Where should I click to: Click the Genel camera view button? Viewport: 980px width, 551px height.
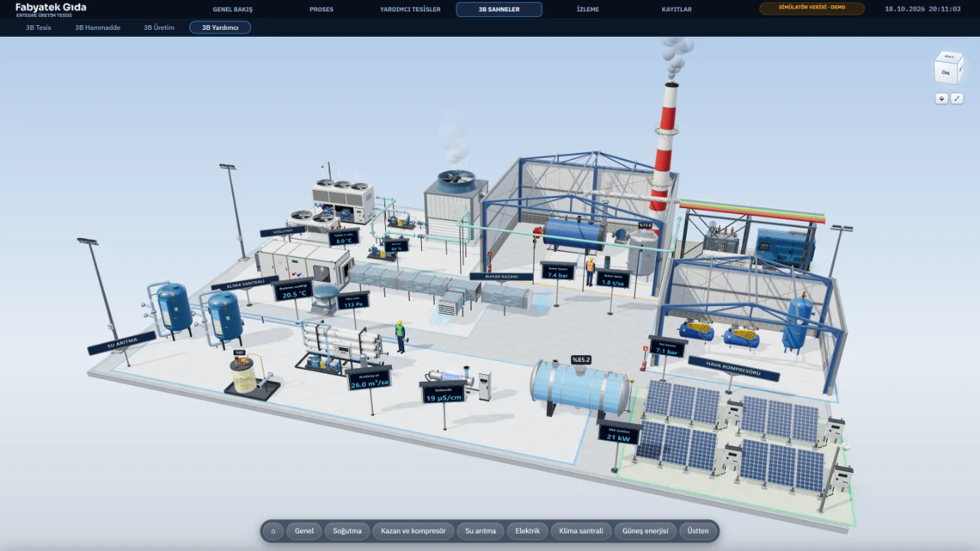coord(304,531)
